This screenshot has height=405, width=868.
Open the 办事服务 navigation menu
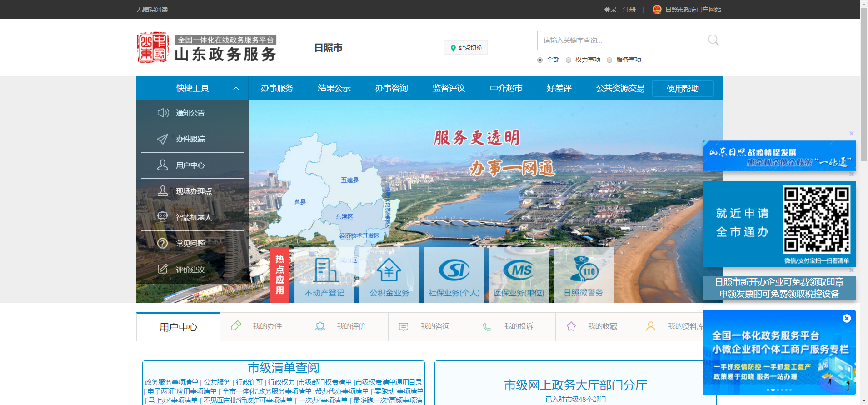pos(277,88)
